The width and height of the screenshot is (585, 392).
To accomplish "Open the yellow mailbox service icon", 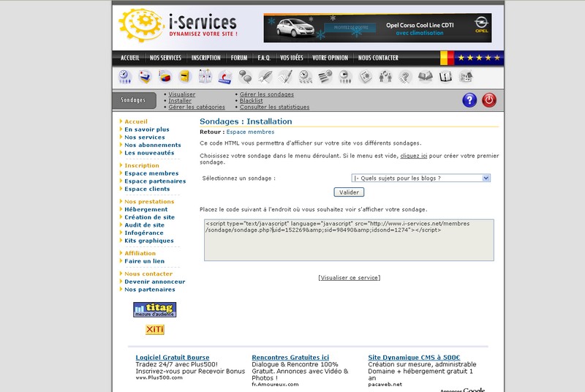I will click(x=185, y=77).
